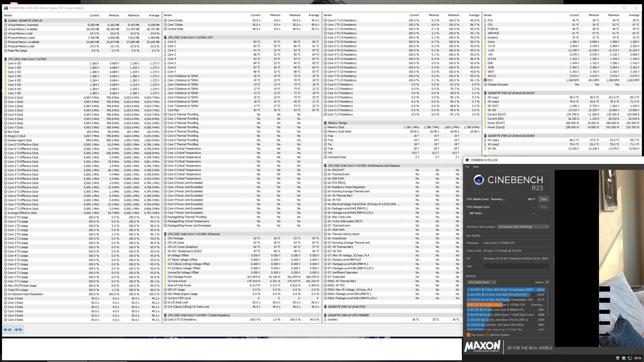Click ranking list scroll down arrow
644x362 pixels.
click(547, 329)
